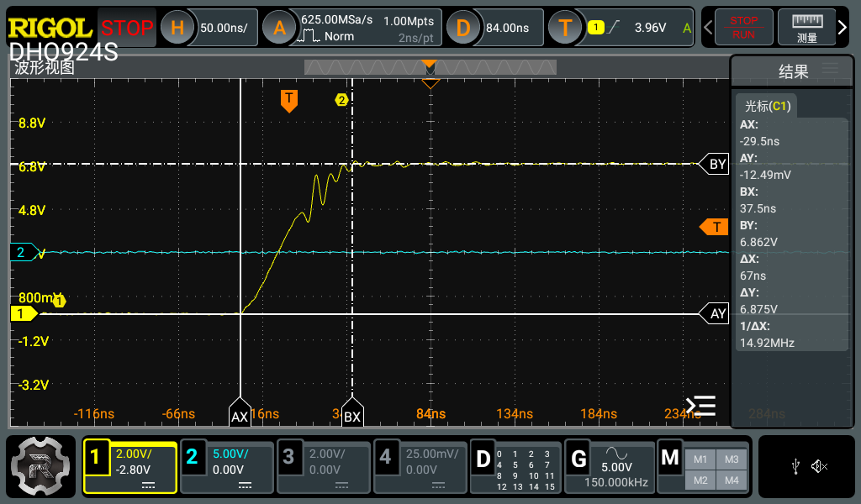Viewport: 861px width, 504px height.
Task: Tap the delay D icon in top bar
Action: tap(462, 28)
